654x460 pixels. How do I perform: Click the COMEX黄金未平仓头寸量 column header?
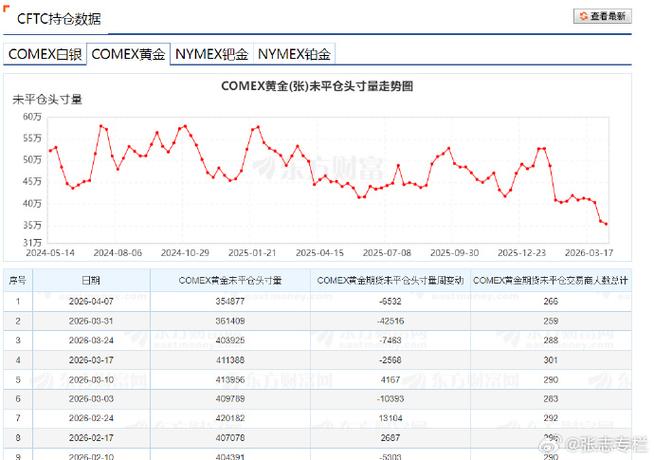tap(230, 280)
